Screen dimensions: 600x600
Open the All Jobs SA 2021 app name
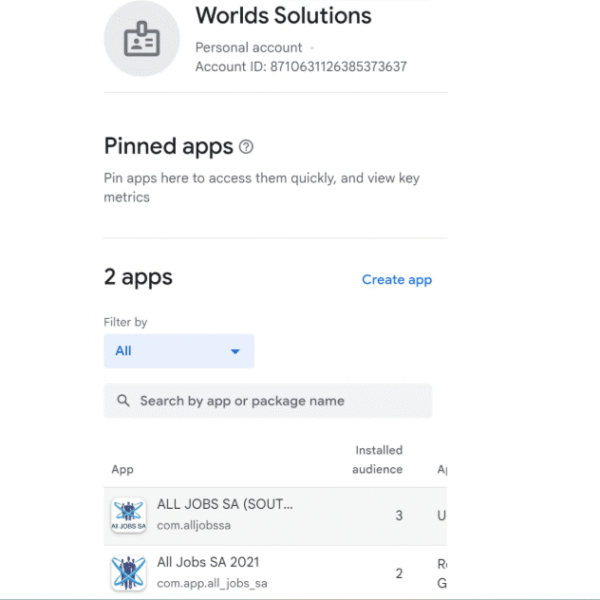point(208,562)
